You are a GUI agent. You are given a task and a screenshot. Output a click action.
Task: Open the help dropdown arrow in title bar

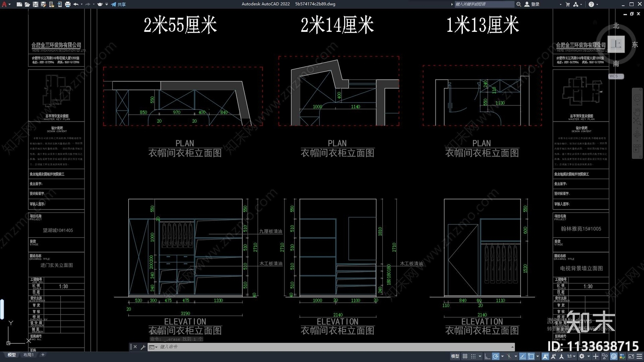click(x=597, y=4)
